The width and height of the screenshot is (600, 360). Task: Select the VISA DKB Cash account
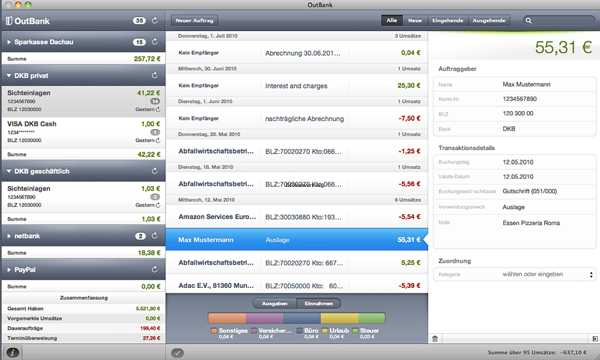tap(83, 132)
